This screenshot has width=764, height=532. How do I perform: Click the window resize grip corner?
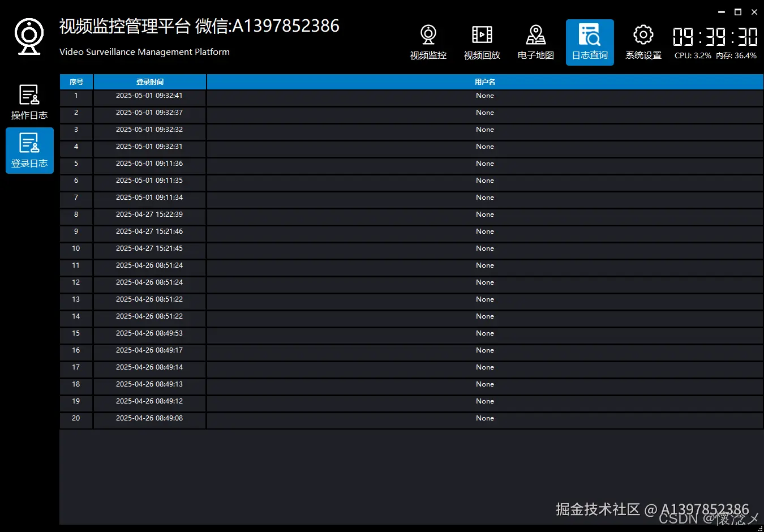click(x=759, y=527)
